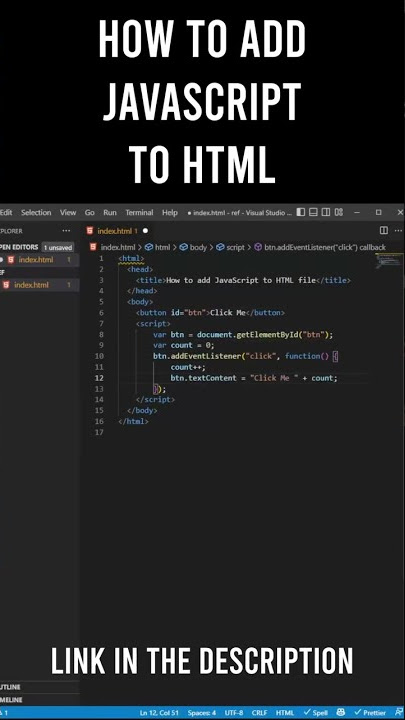The image size is (405, 720).
Task: Click Ln 12, Col 51 in status bar
Action: [x=159, y=713]
